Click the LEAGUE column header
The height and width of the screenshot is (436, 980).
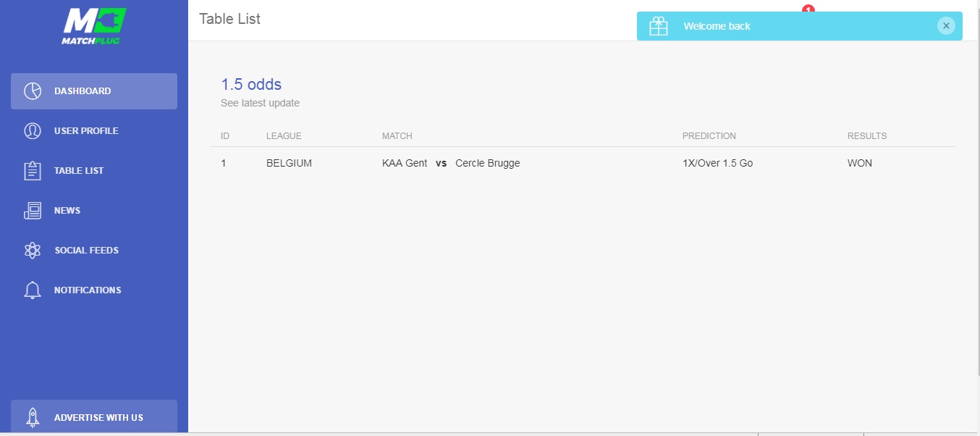tap(284, 136)
